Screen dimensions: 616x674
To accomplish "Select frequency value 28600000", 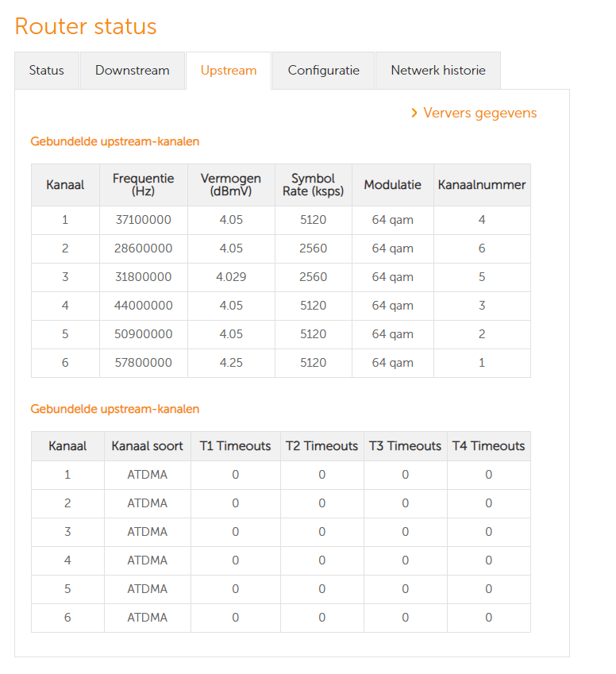I will pos(143,248).
